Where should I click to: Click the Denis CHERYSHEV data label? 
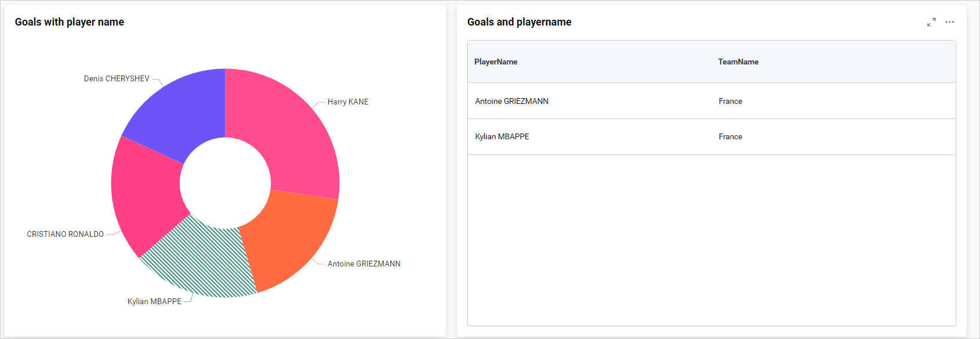(x=117, y=78)
